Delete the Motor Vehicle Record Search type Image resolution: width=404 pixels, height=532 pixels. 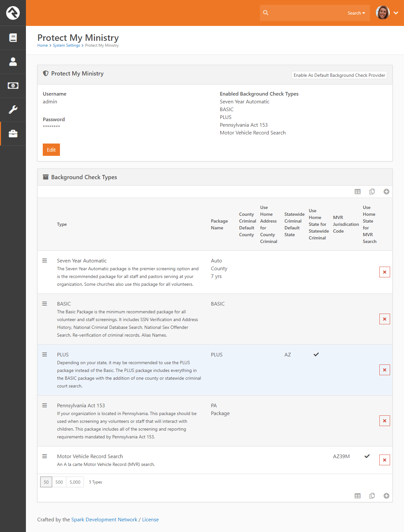coord(385,460)
